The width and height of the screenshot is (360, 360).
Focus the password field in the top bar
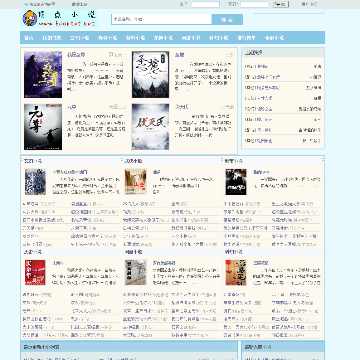[254, 4]
